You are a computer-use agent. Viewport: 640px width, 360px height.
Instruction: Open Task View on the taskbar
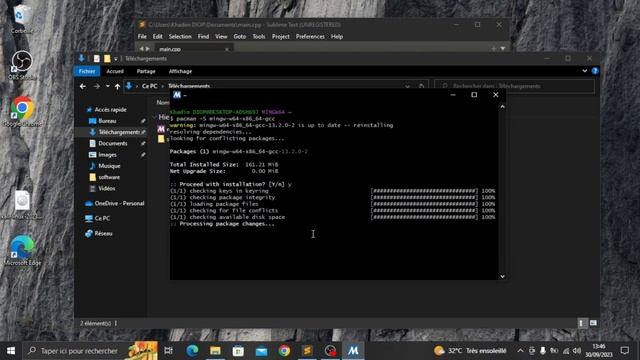(169, 351)
